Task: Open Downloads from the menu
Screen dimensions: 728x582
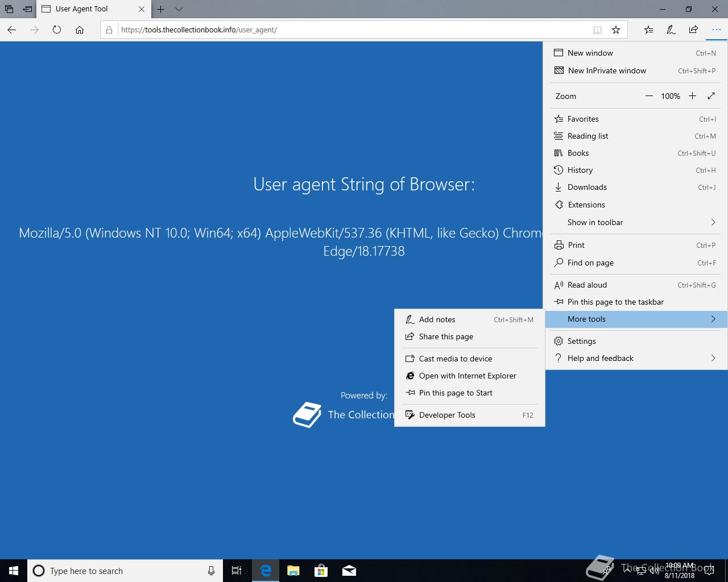Action: (x=635, y=187)
